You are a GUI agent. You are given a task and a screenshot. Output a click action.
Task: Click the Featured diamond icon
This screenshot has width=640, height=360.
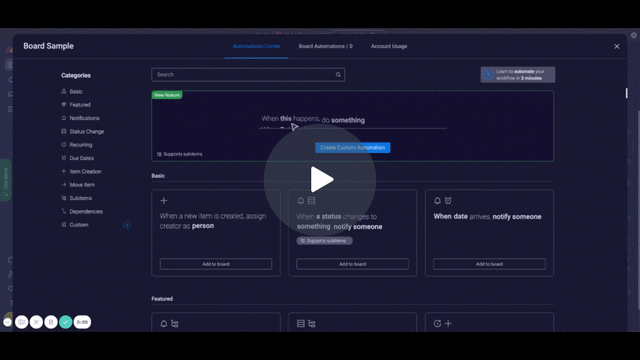click(x=64, y=104)
